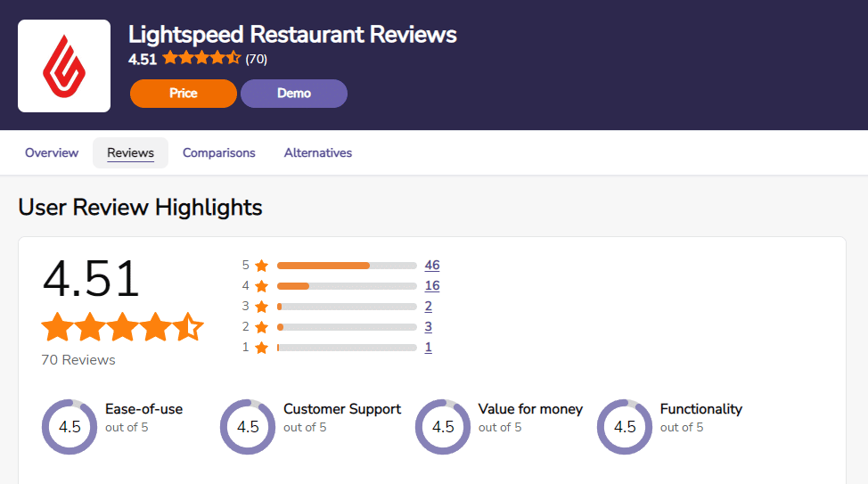
Task: Click the Lightspeed red flame logo
Action: [x=64, y=66]
